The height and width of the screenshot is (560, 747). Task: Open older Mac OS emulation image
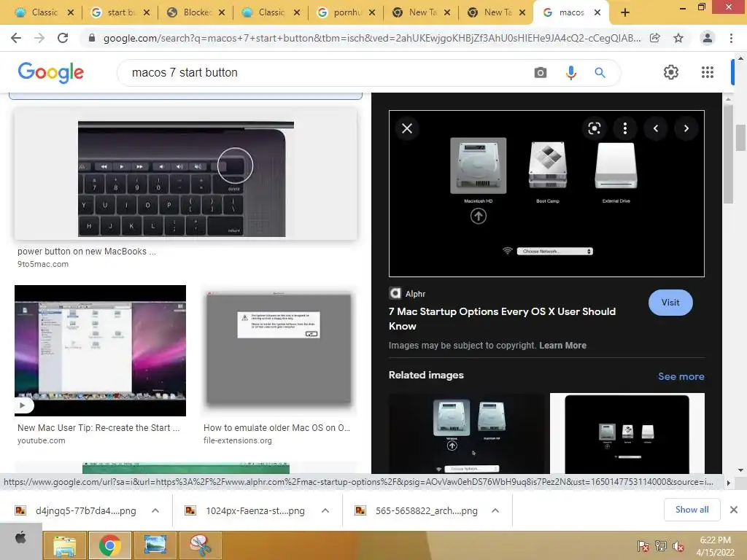tap(279, 351)
